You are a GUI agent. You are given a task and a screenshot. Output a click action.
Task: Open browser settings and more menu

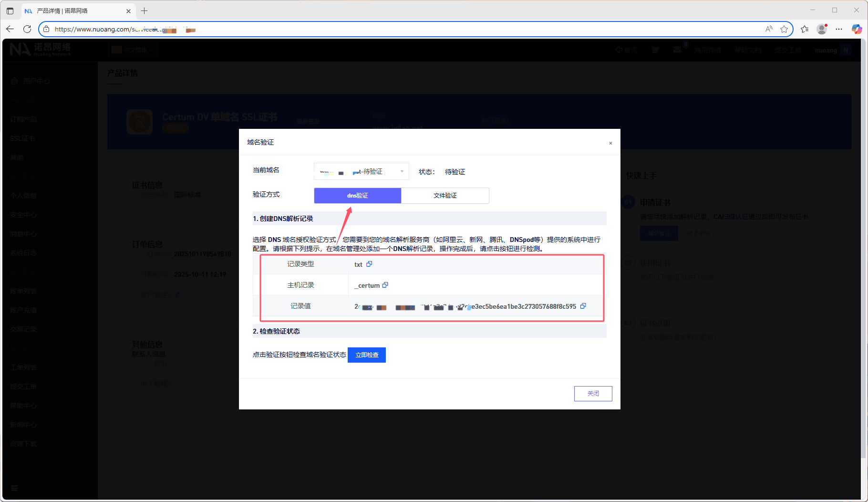pos(839,29)
